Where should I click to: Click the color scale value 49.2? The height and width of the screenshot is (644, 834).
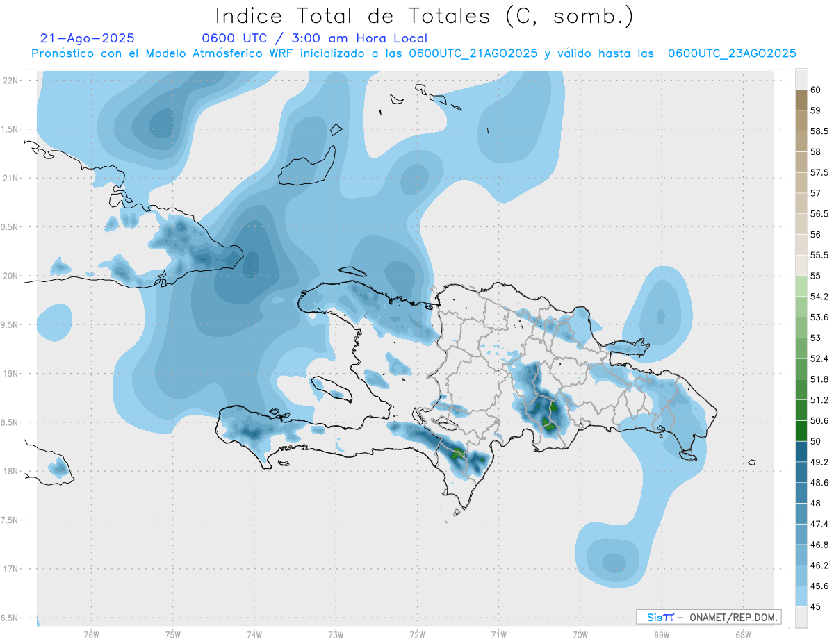819,462
